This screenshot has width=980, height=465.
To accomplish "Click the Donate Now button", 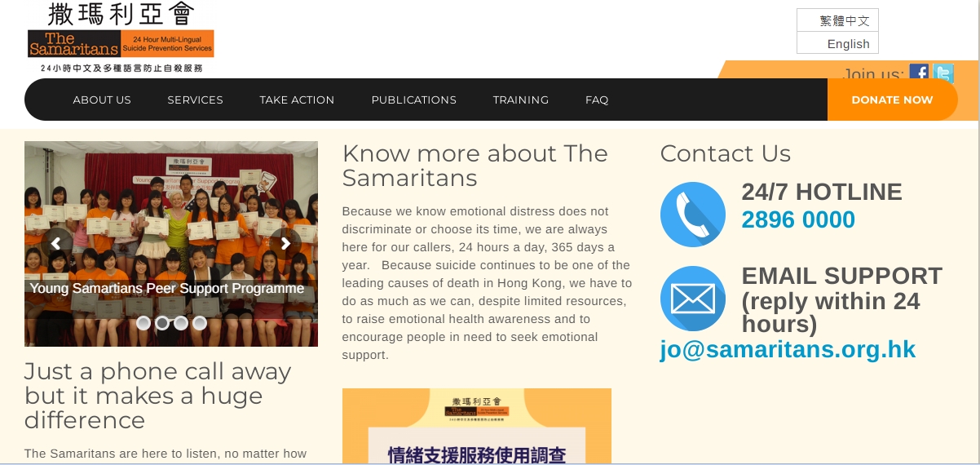I will point(892,100).
